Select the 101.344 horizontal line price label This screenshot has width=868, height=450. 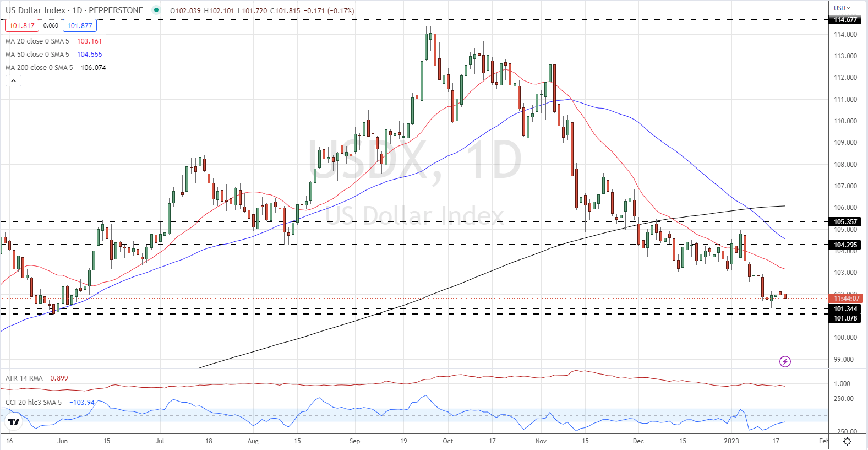click(x=845, y=309)
